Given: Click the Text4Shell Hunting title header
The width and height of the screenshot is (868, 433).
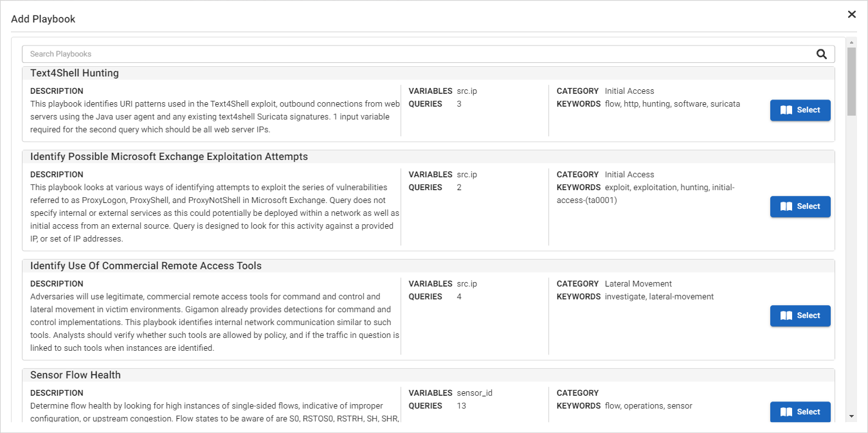Looking at the screenshot, I should pos(75,73).
